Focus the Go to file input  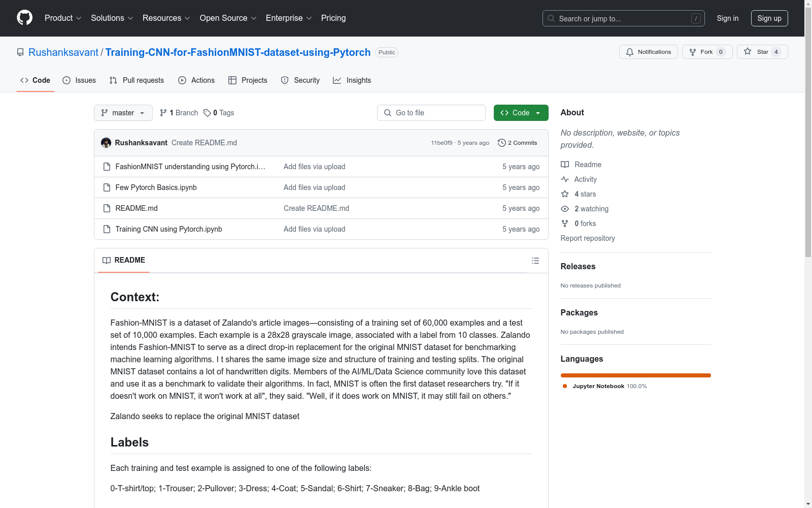pyautogui.click(x=431, y=113)
